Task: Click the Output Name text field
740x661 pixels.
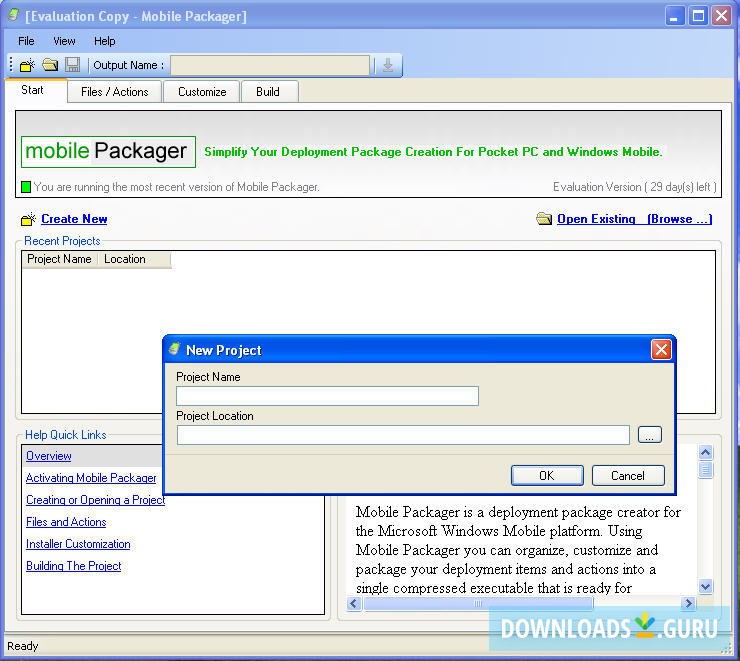Action: pos(270,65)
